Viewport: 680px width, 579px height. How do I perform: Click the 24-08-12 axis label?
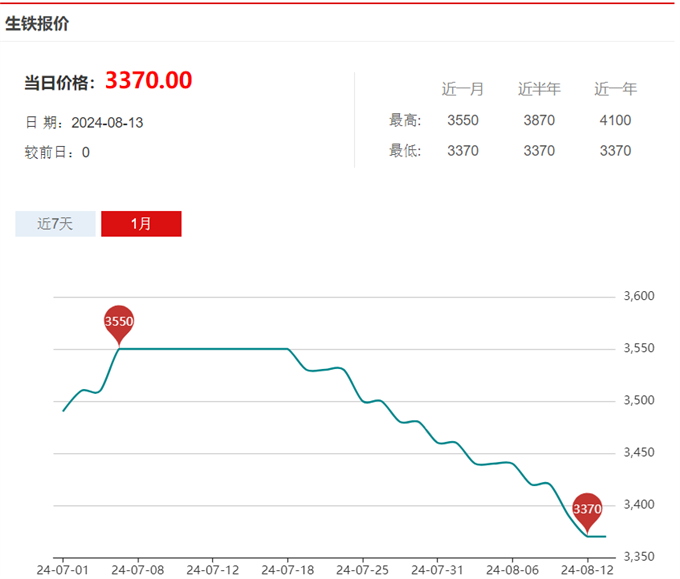[588, 570]
